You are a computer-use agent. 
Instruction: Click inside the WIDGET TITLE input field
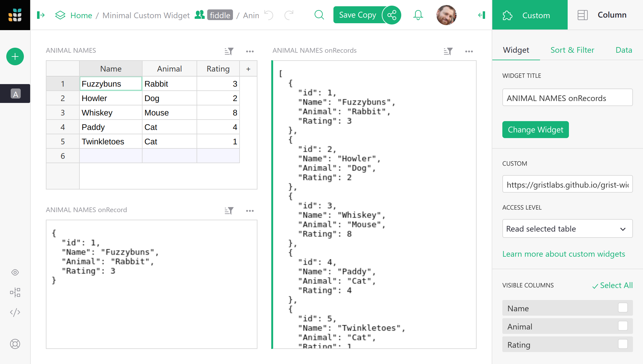click(x=567, y=98)
